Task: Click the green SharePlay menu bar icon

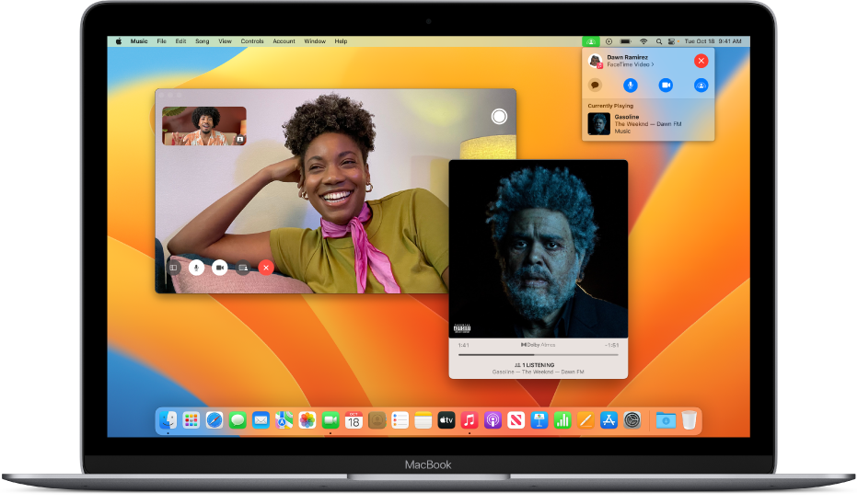Action: [590, 41]
